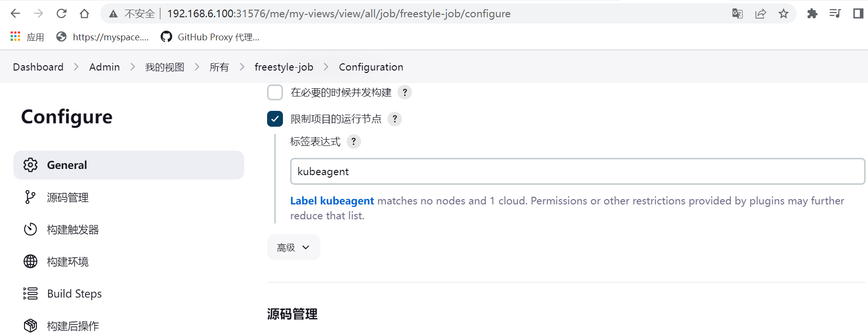
Task: Open the Admin breadcrumb link
Action: [x=105, y=67]
